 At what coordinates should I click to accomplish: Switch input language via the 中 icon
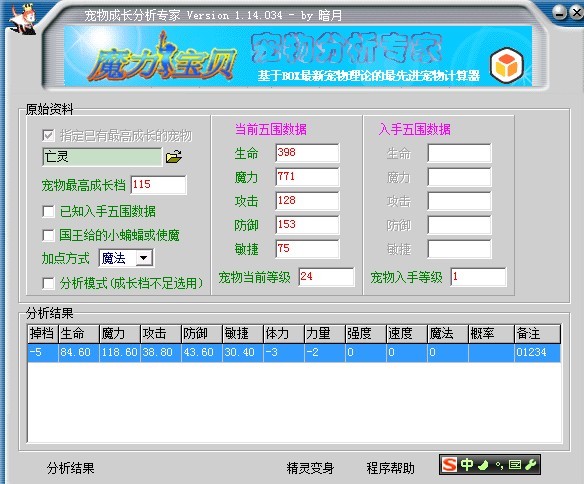click(467, 465)
